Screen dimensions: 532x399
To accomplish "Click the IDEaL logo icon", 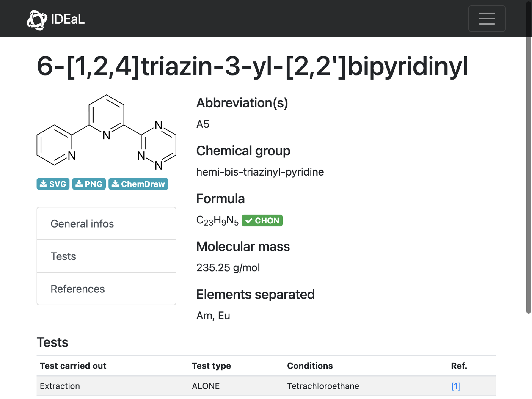I will pyautogui.click(x=37, y=20).
